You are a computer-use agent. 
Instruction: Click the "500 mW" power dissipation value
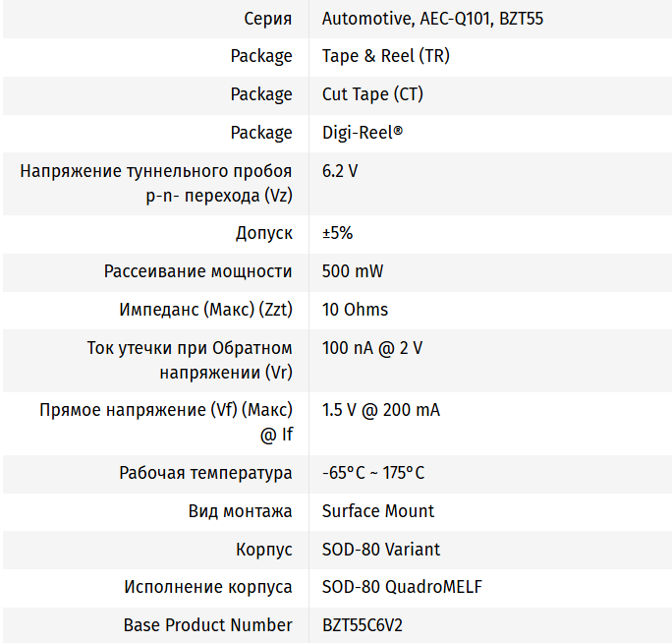pyautogui.click(x=352, y=271)
